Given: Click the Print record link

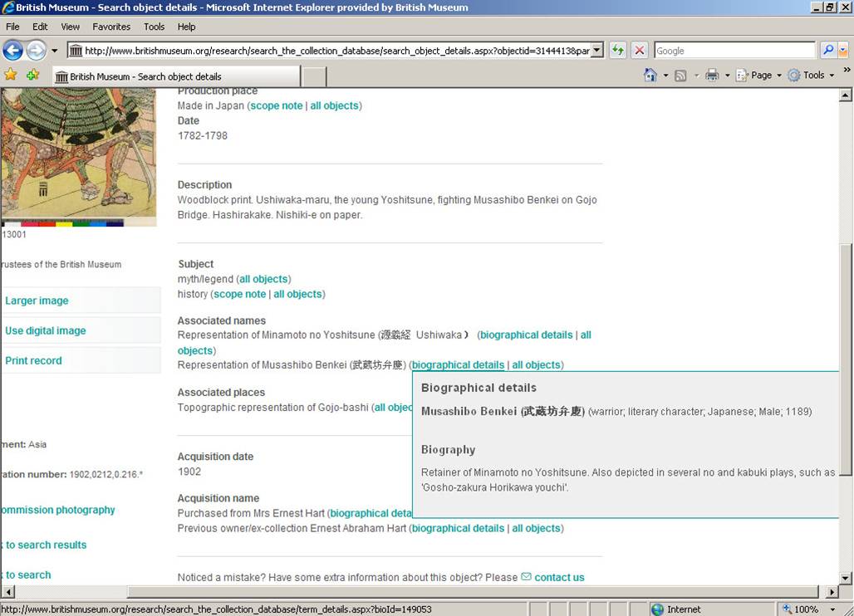Looking at the screenshot, I should point(33,360).
